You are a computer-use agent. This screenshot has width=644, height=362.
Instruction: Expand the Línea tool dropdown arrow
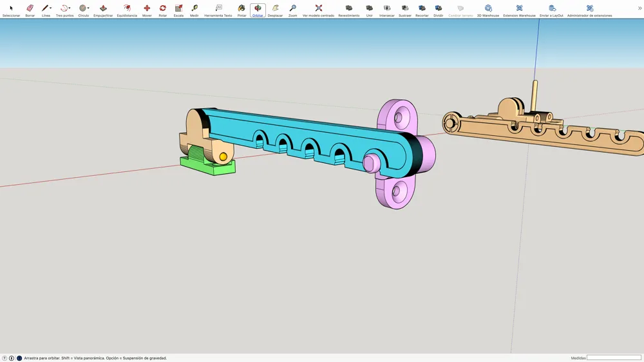[x=50, y=8]
